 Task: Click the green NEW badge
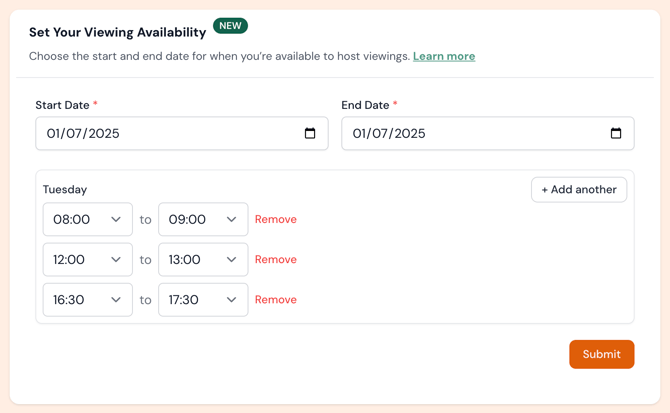click(x=230, y=26)
